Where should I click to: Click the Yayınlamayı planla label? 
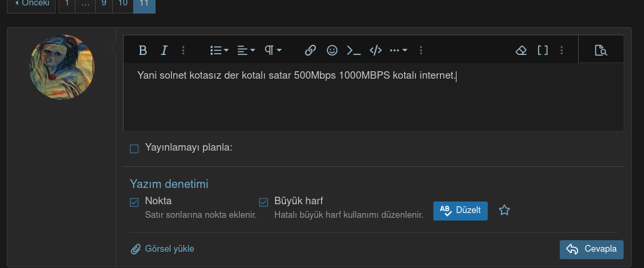coord(189,148)
